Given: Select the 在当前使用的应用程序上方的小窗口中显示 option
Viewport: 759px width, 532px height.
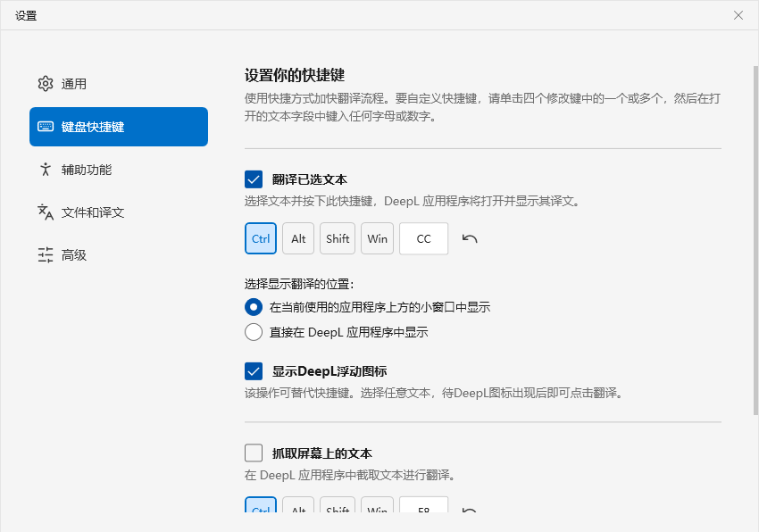Looking at the screenshot, I should click(252, 306).
